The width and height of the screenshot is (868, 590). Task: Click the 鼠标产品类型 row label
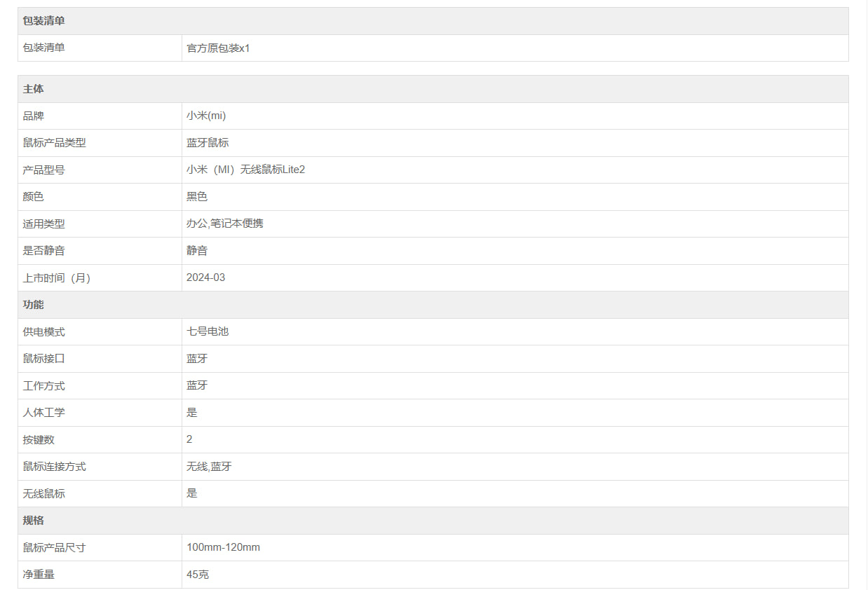click(x=54, y=143)
